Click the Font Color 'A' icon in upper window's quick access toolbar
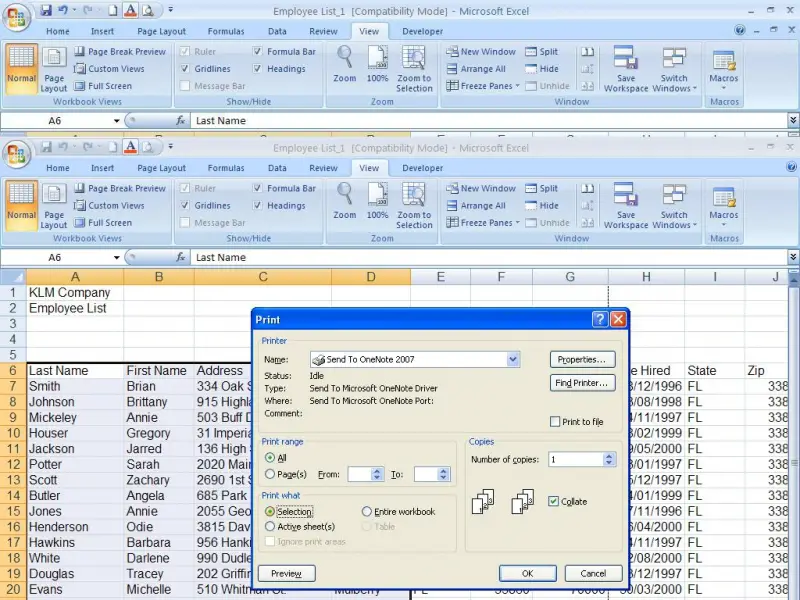Screen dimensions: 800x600 pos(130,10)
